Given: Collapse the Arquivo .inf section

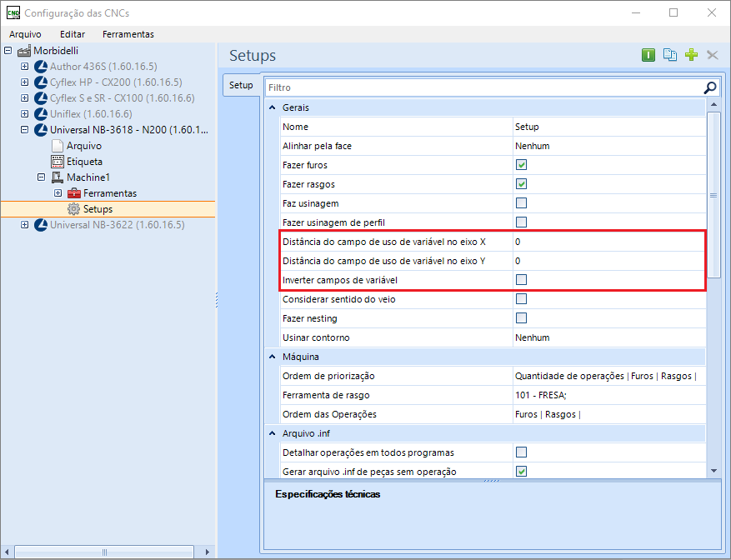Looking at the screenshot, I should [x=273, y=433].
